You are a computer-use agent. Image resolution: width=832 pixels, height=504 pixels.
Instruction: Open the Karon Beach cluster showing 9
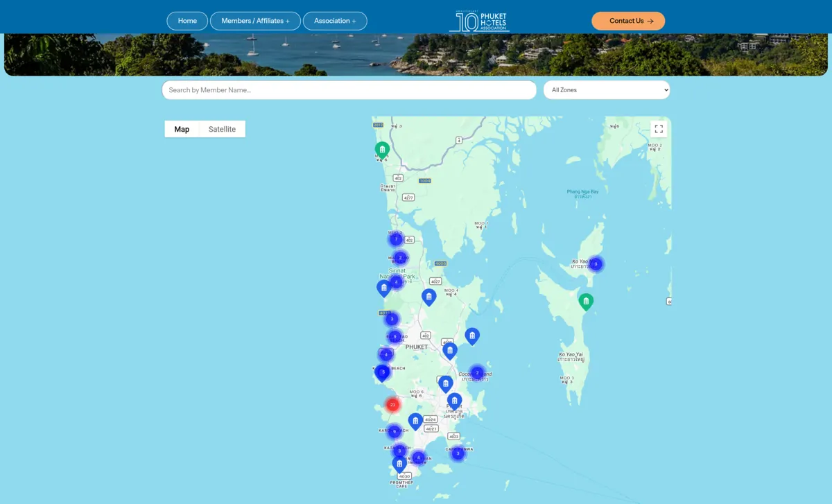(394, 431)
